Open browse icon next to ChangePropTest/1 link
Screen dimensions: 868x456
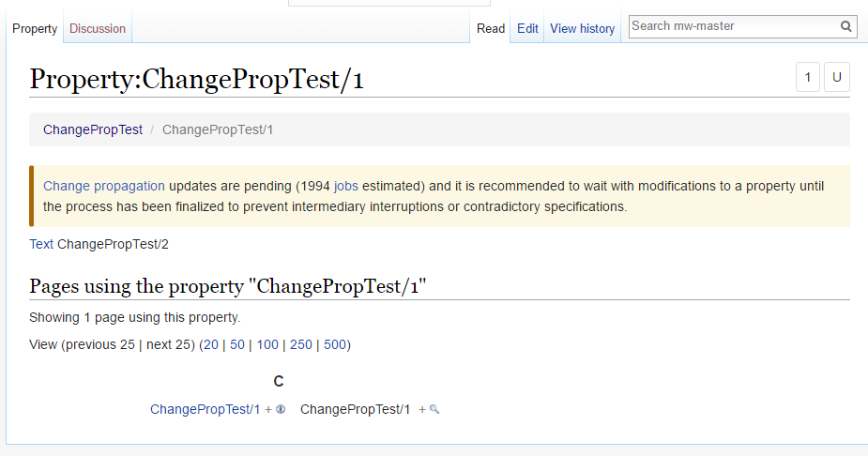tap(281, 409)
